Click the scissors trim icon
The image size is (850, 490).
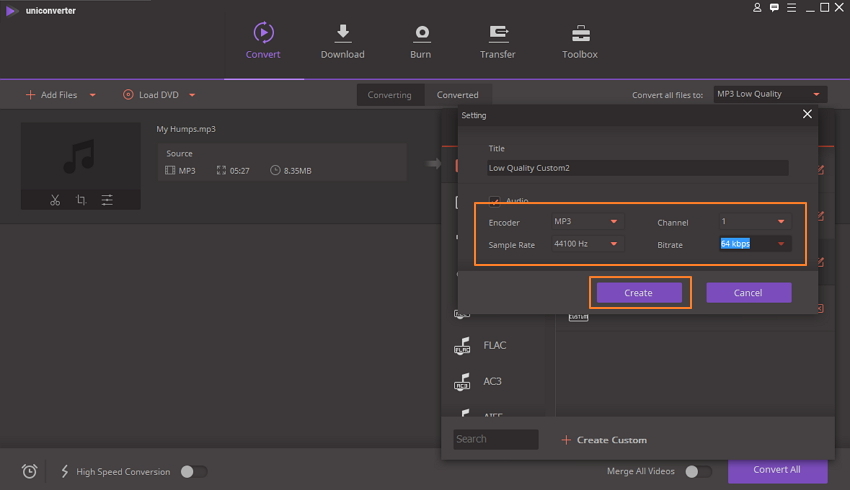point(55,200)
